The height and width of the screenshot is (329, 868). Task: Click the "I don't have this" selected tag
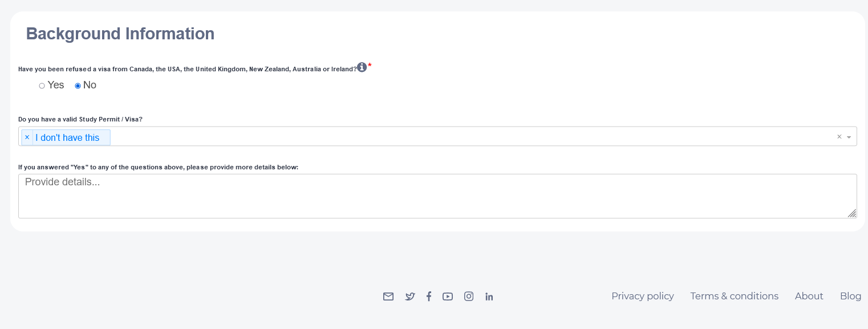tap(67, 137)
